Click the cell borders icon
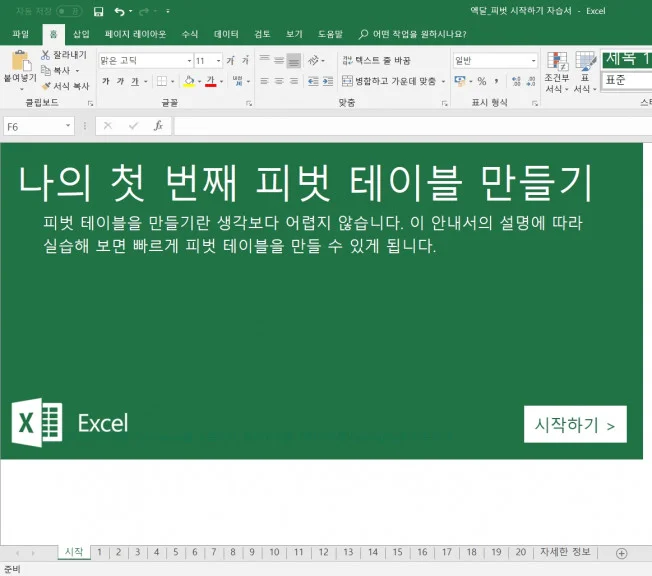The height and width of the screenshot is (576, 652). (x=161, y=81)
